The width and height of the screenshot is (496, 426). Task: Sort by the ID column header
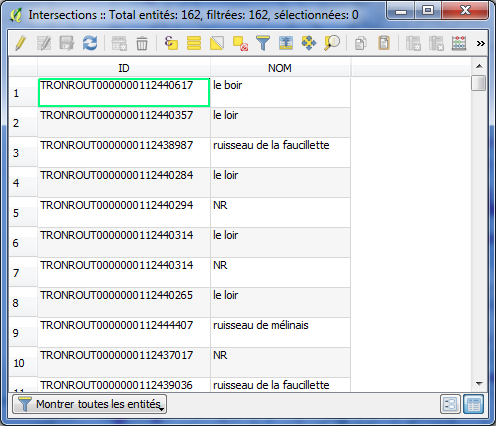(x=124, y=68)
